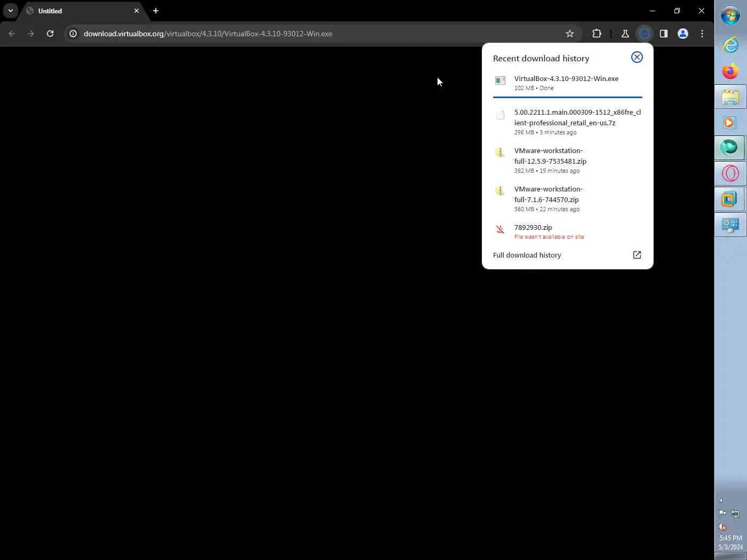Toggle the browser side panel

click(x=663, y=34)
